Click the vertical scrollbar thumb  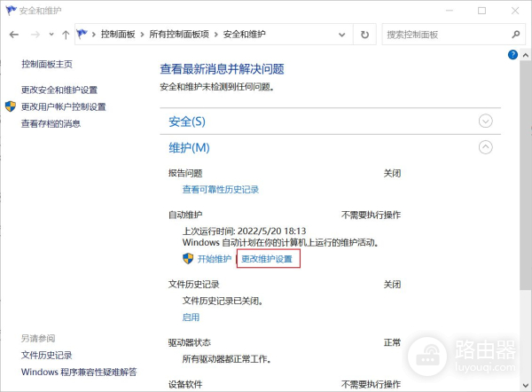pyautogui.click(x=526, y=175)
